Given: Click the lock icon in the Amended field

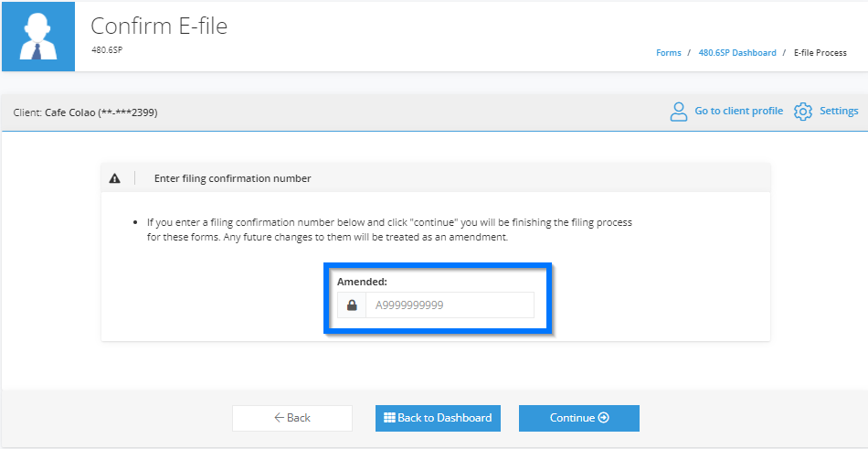Looking at the screenshot, I should 352,305.
